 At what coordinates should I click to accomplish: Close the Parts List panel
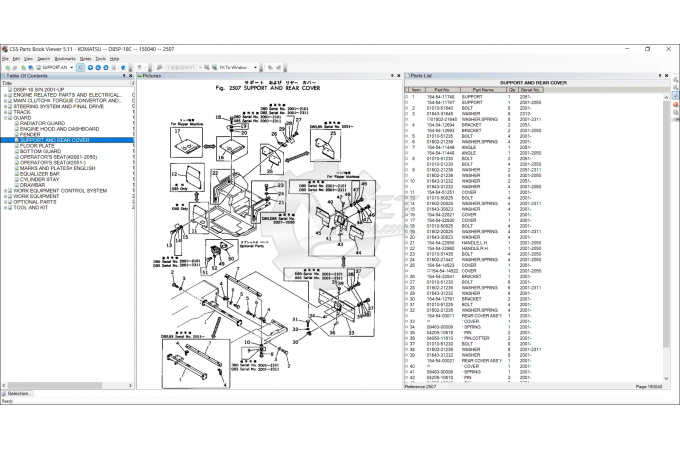pos(667,76)
